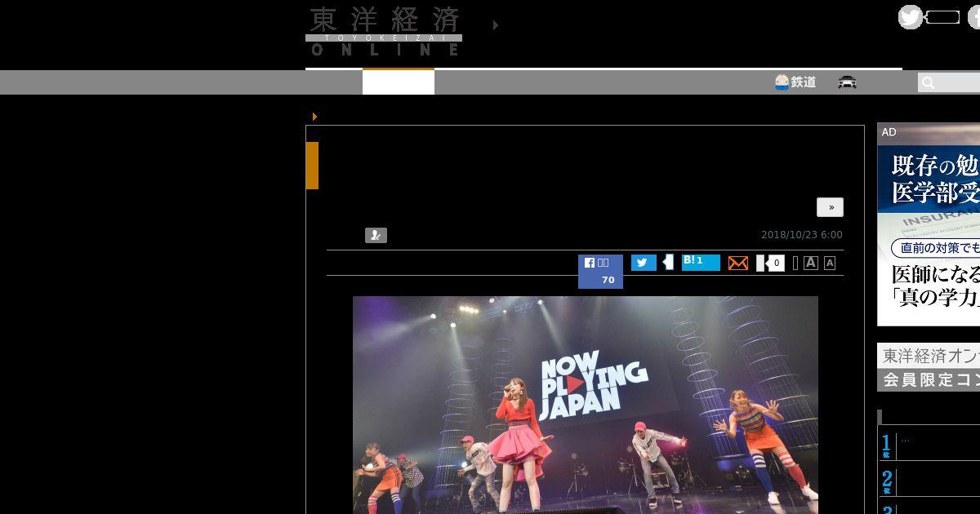Screen dimensions: 980x514
Task: Follow the author icon button
Action: (x=376, y=236)
